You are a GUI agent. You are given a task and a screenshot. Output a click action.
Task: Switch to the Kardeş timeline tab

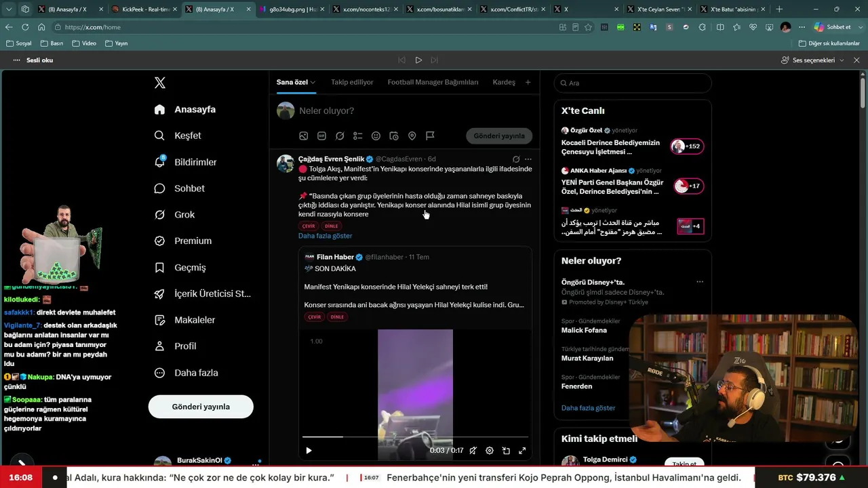pyautogui.click(x=504, y=83)
